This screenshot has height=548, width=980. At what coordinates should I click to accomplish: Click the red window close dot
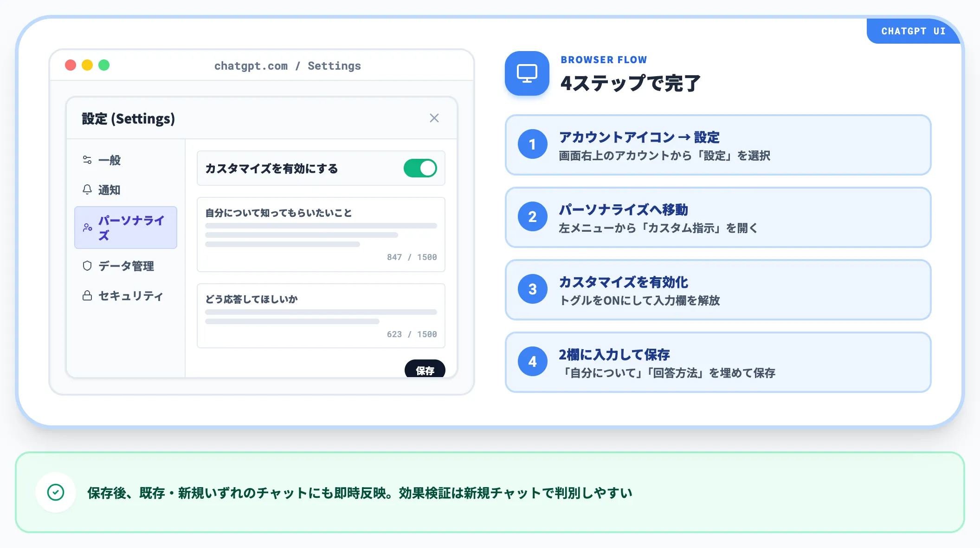pos(71,65)
